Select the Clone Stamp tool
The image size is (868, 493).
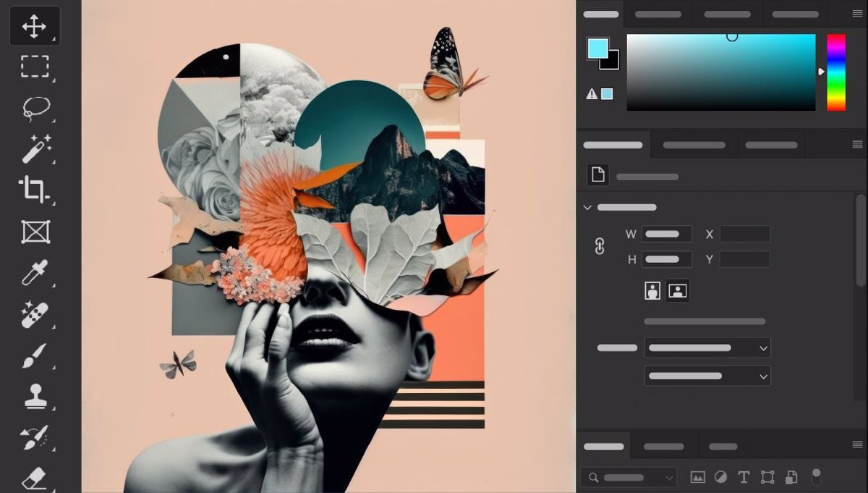(35, 397)
